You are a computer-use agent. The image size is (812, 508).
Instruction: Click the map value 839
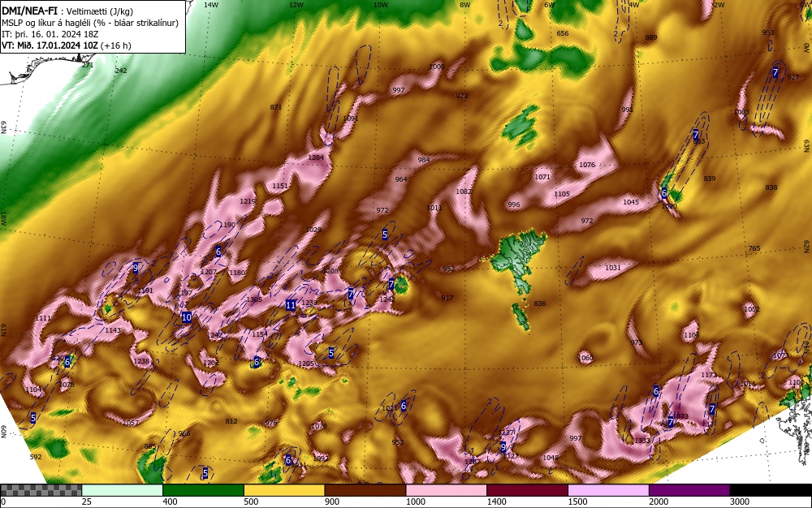coord(710,179)
